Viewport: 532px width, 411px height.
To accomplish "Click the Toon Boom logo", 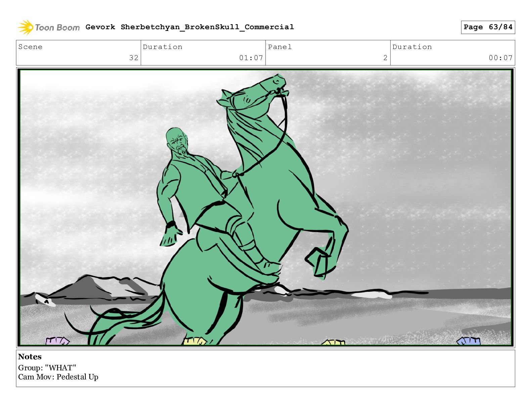I will [49, 27].
